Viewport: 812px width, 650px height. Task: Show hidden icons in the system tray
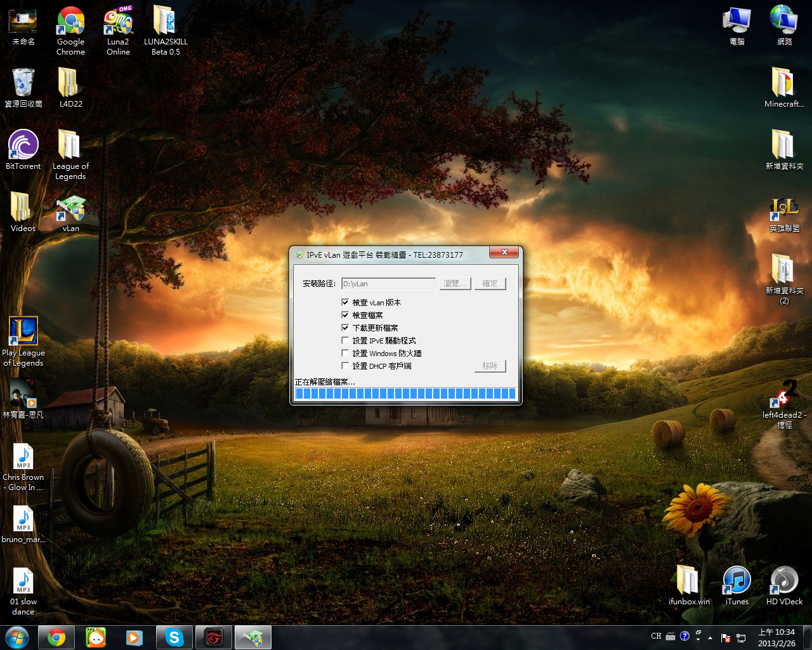(x=710, y=637)
